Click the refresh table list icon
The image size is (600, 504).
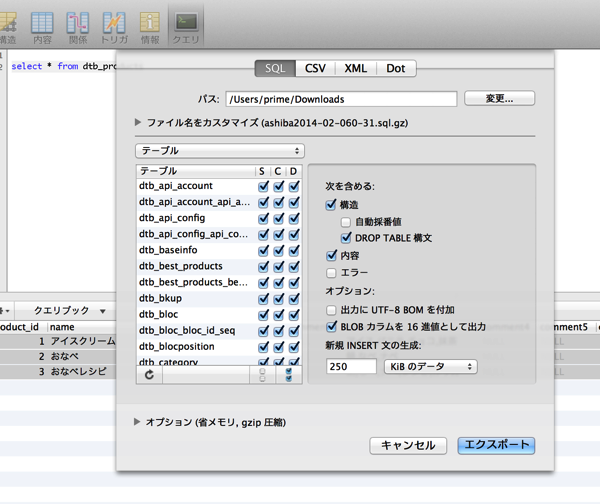pos(150,374)
